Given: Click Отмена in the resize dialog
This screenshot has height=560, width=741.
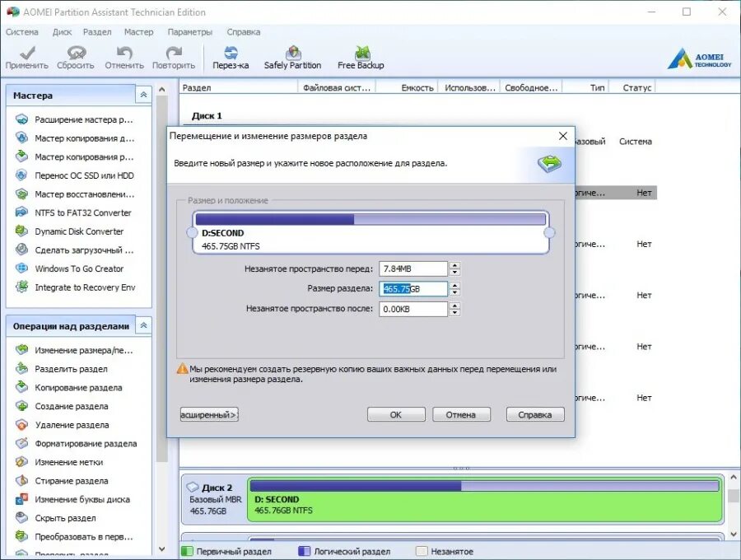Looking at the screenshot, I should pos(461,414).
